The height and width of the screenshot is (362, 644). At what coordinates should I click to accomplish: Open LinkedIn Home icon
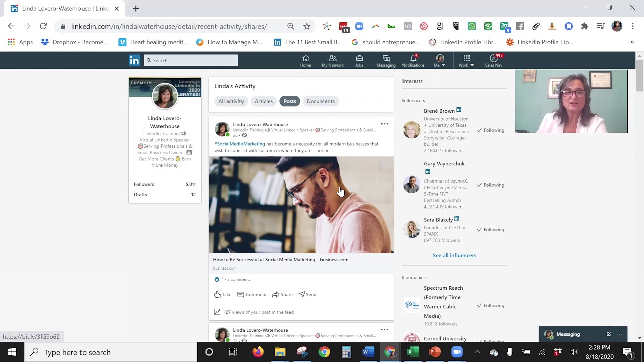pyautogui.click(x=305, y=61)
